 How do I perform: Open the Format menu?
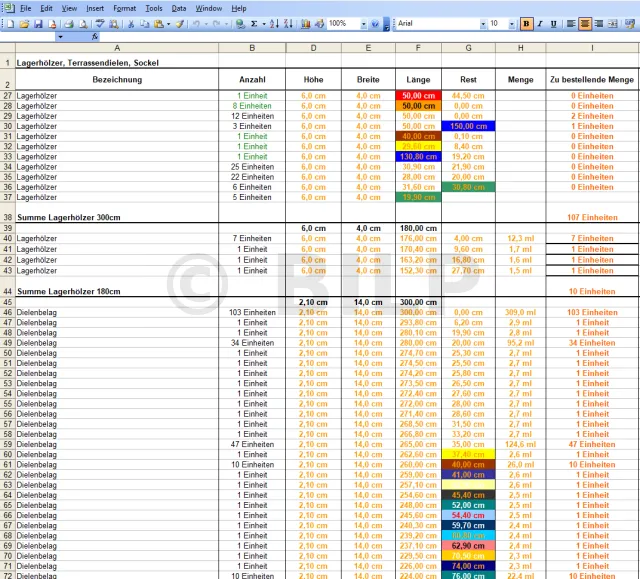(x=124, y=8)
